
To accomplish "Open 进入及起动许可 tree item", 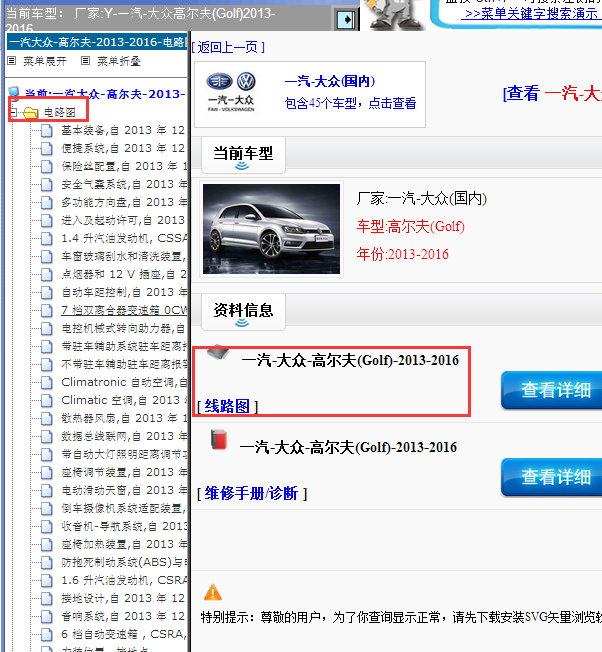I will tap(123, 220).
